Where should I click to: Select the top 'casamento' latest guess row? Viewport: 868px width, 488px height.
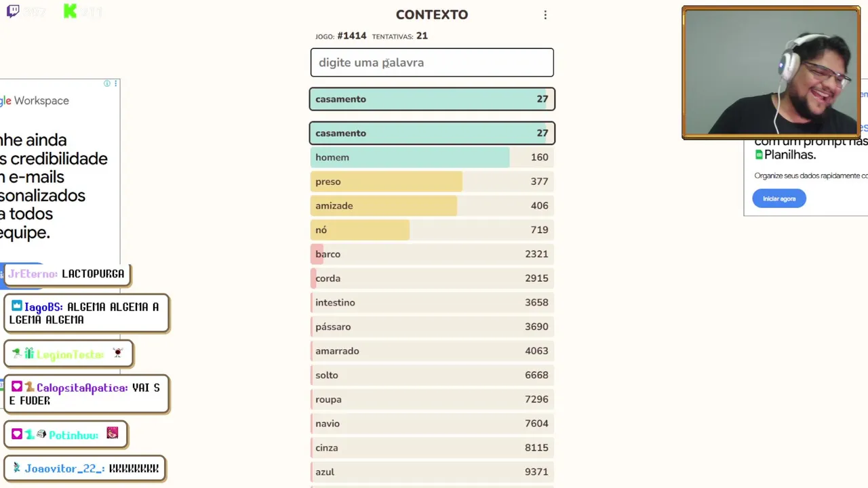432,99
